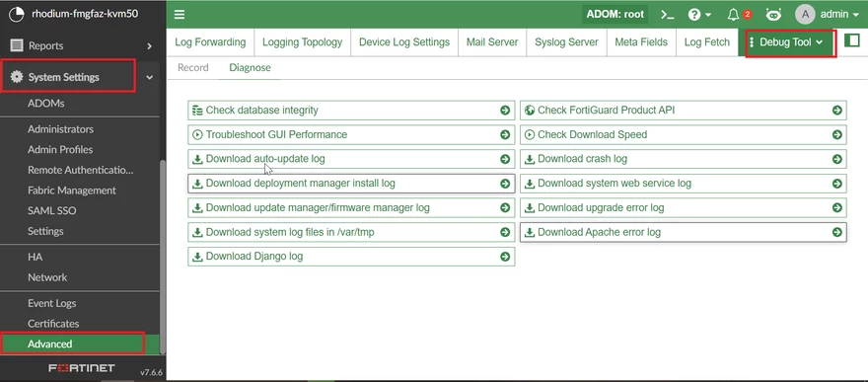Open the help question mark menu
The height and width of the screenshot is (382, 868).
pyautogui.click(x=694, y=15)
